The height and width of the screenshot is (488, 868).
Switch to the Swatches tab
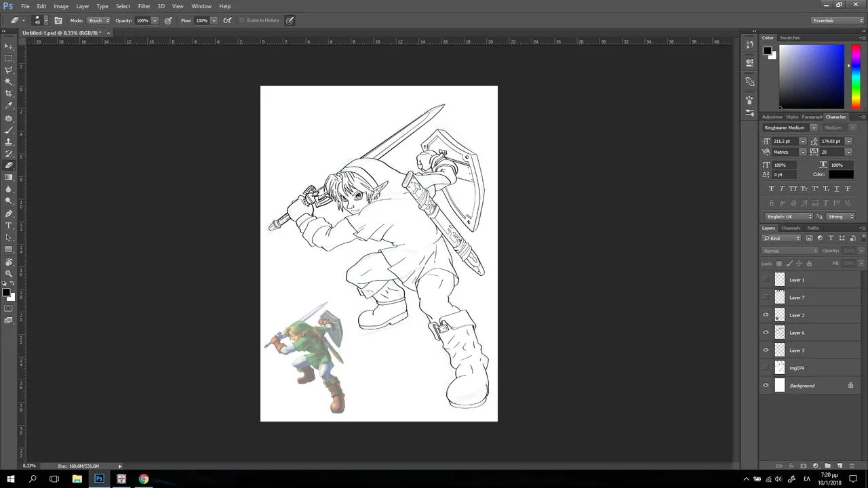click(790, 38)
